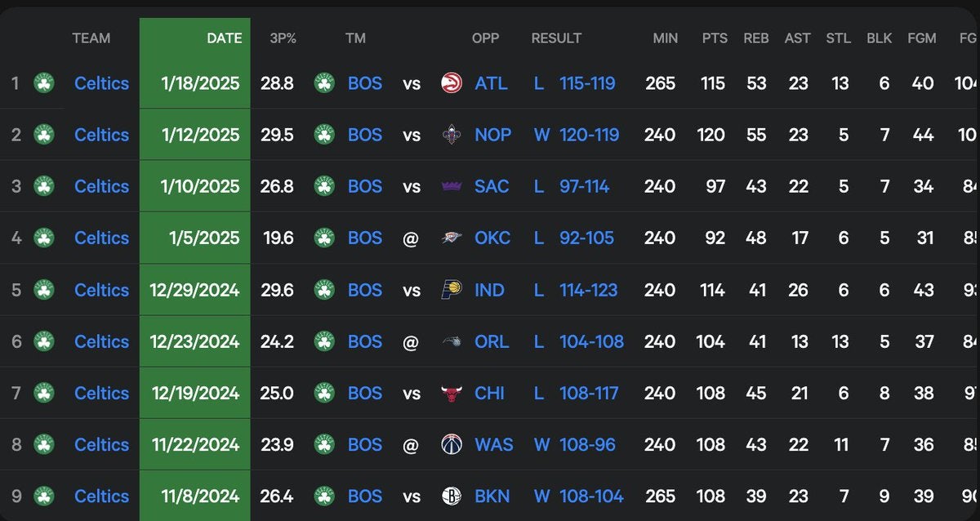The image size is (980, 521).
Task: Sort table by DATE column header
Action: pos(224,38)
